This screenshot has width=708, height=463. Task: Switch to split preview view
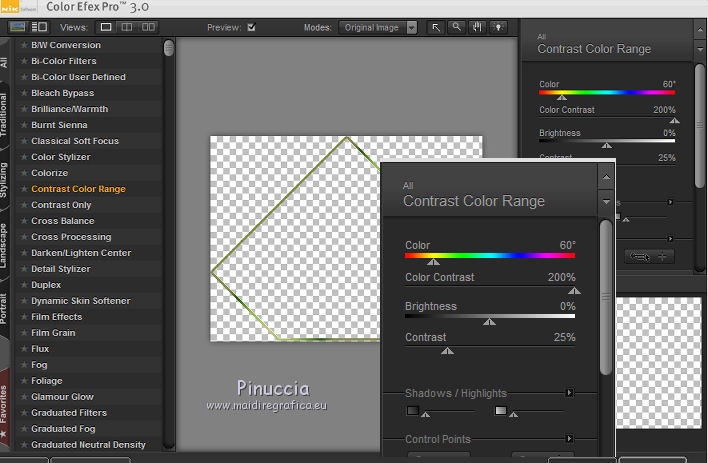127,27
